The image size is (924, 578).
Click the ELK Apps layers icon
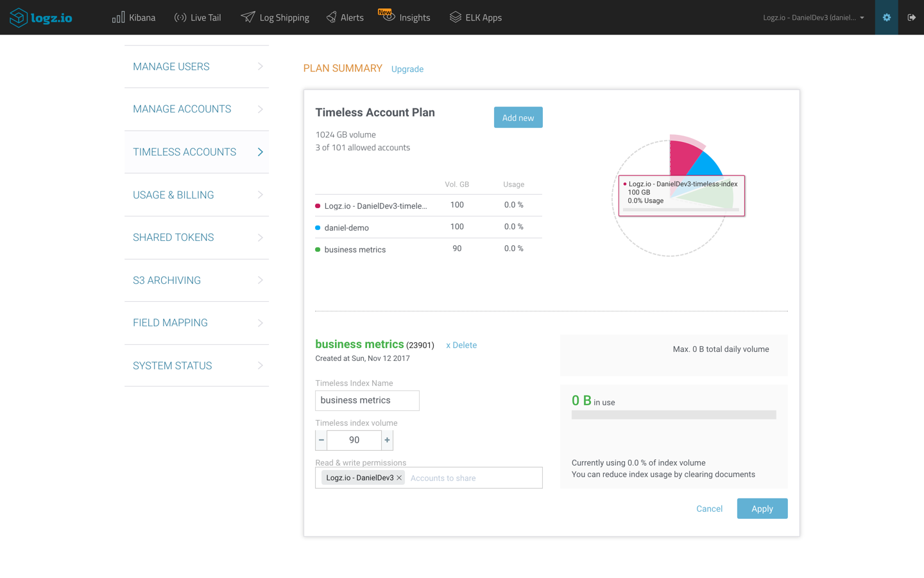[x=455, y=17]
